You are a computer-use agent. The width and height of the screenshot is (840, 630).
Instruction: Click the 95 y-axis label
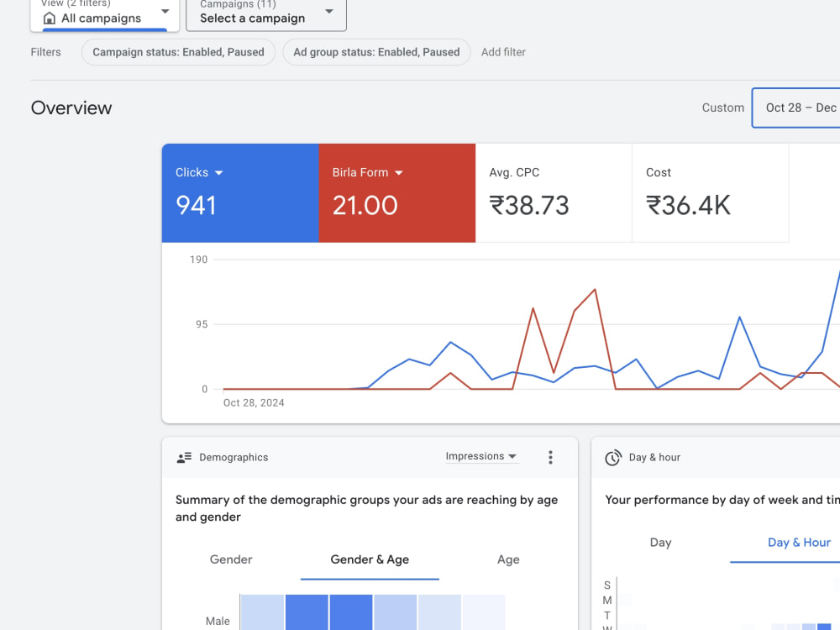click(x=202, y=324)
